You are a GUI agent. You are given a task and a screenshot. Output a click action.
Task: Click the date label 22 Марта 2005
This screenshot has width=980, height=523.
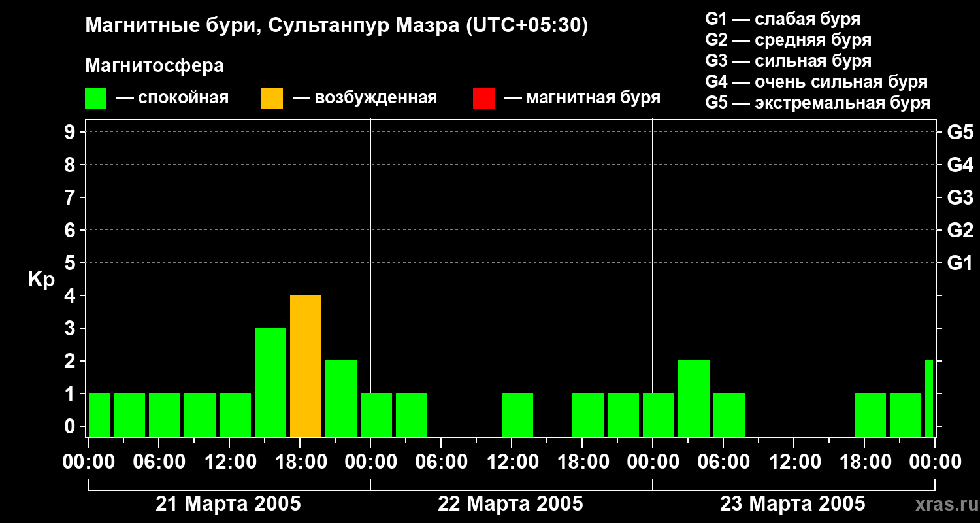(x=510, y=504)
